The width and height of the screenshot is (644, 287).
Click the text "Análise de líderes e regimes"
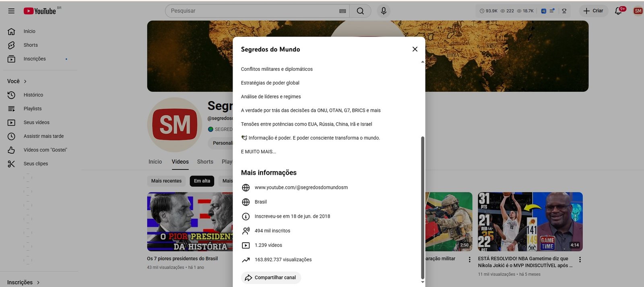pos(271,97)
